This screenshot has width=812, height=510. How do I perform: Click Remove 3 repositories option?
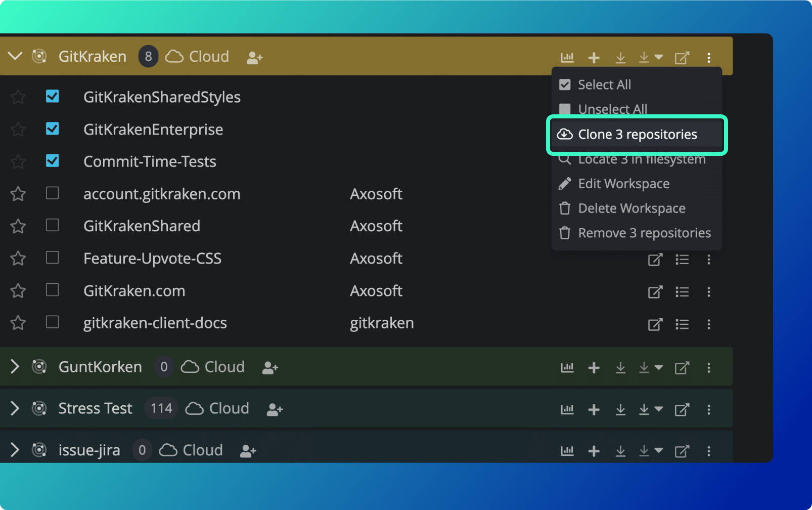coord(644,233)
